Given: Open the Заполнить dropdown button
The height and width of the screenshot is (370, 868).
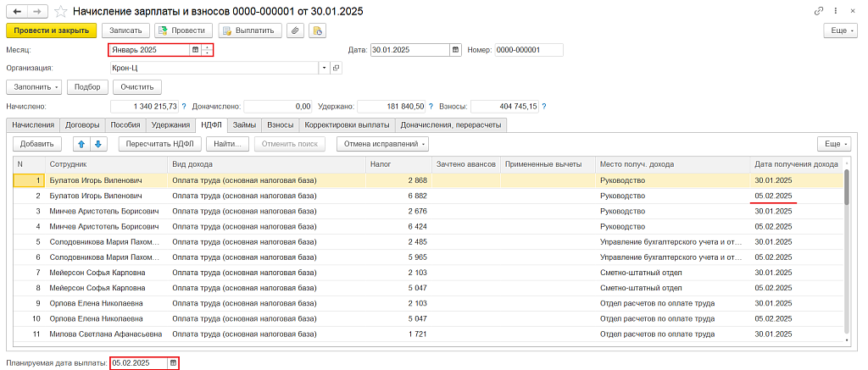Looking at the screenshot, I should click(x=34, y=87).
